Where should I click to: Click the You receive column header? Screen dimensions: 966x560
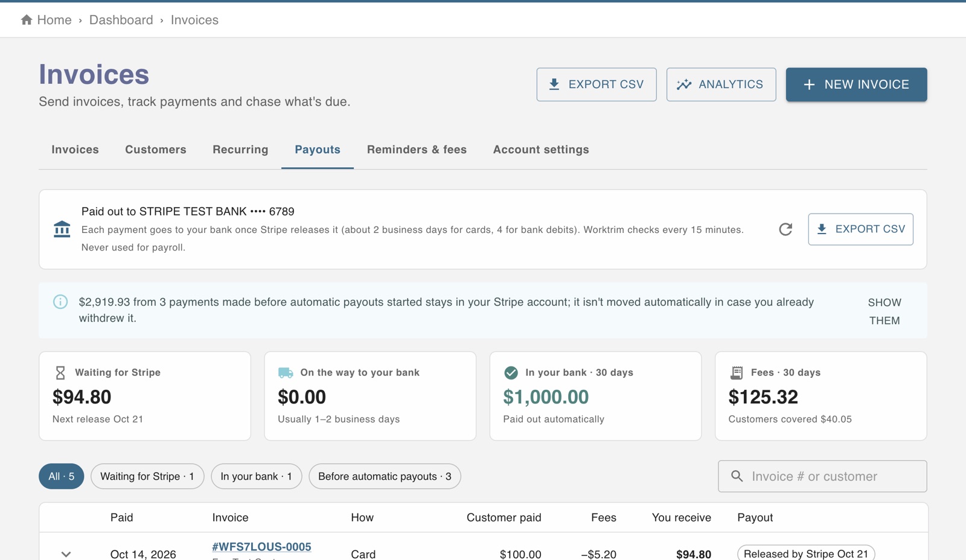(681, 518)
